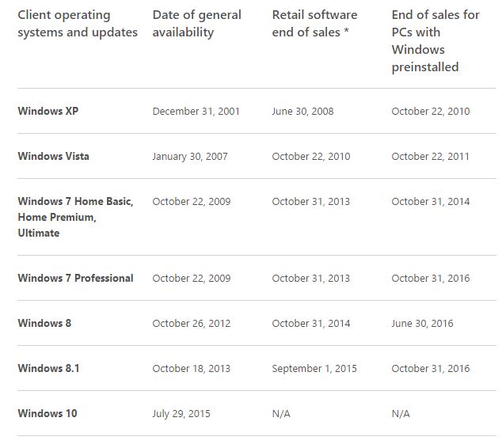The width and height of the screenshot is (502, 448).
Task: Select the July 29, 2015 date
Action: tap(181, 414)
